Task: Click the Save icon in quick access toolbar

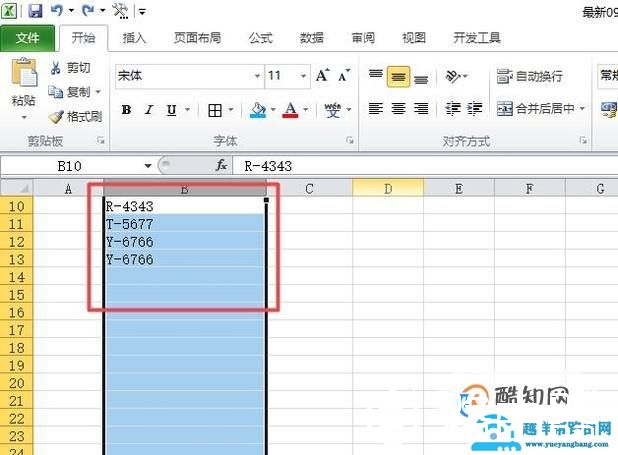Action: pyautogui.click(x=35, y=11)
